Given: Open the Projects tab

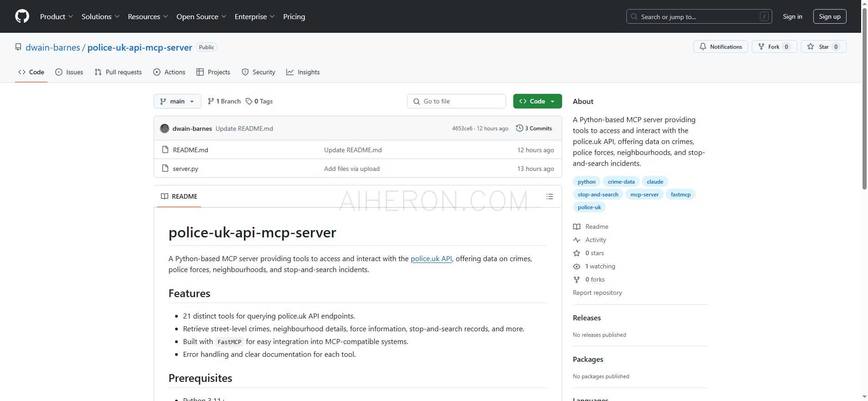Looking at the screenshot, I should pos(213,72).
